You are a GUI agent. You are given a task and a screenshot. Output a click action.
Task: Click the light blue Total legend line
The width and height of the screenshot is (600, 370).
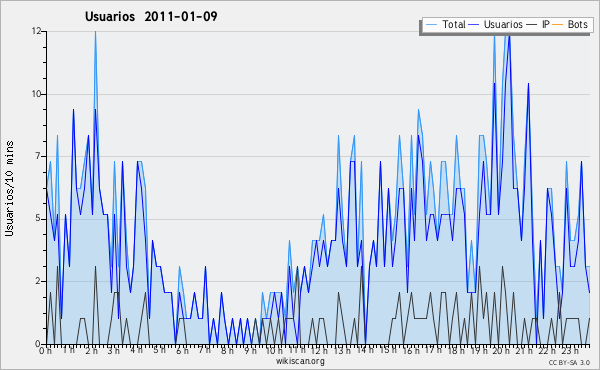[431, 25]
